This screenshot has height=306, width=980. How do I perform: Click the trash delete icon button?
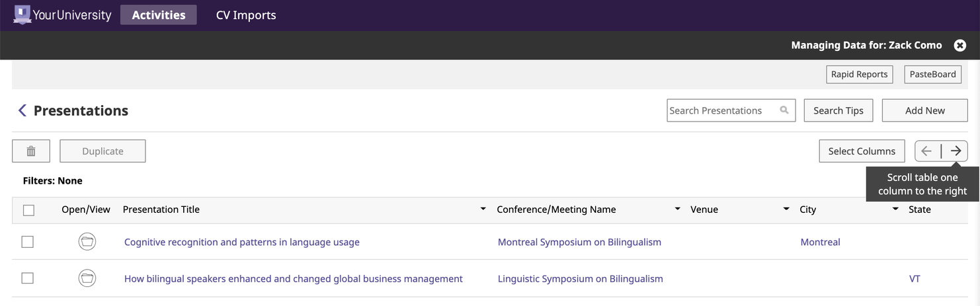coord(31,151)
